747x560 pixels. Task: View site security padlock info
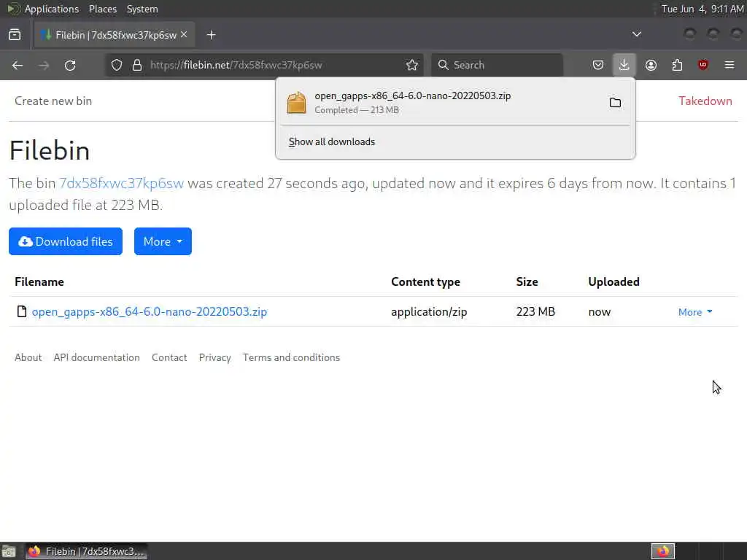tap(137, 65)
